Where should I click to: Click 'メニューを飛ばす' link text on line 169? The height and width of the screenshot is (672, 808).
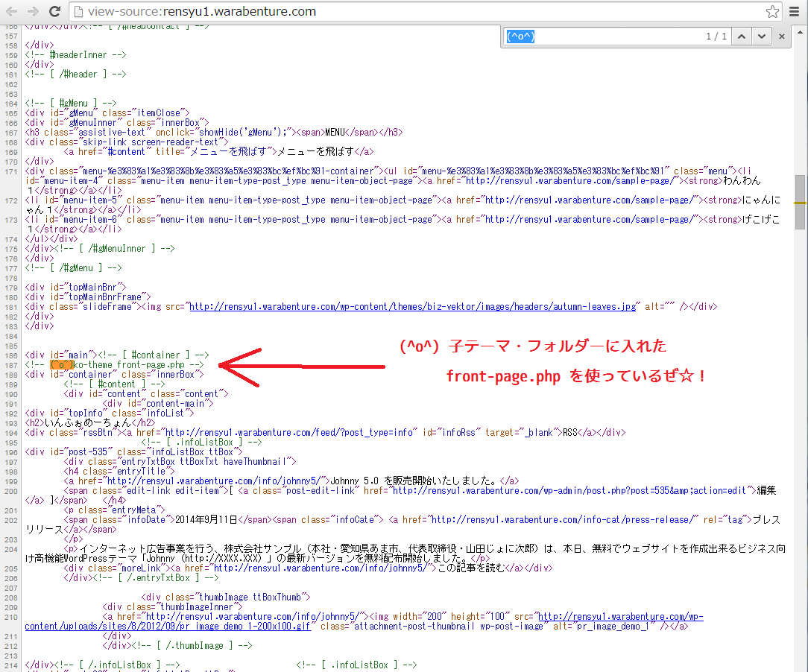click(316, 151)
